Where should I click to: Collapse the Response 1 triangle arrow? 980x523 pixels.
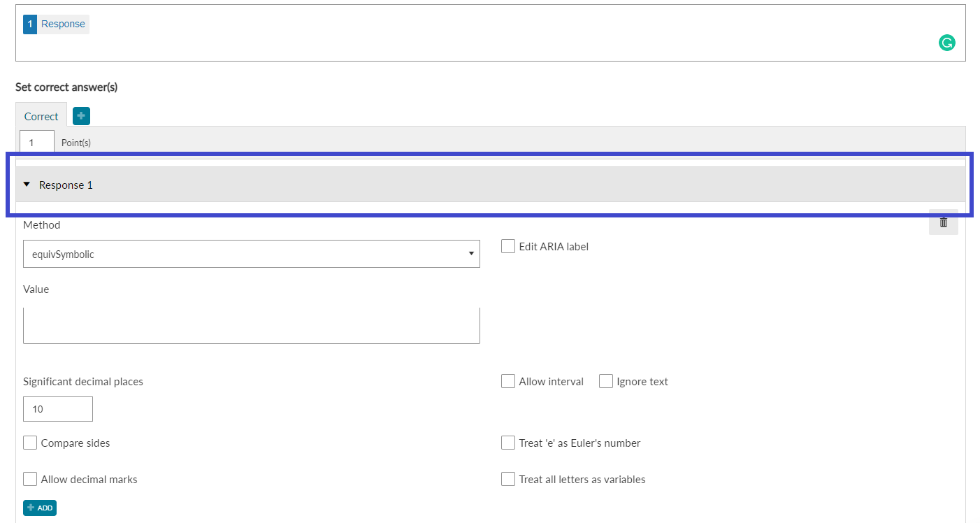27,185
